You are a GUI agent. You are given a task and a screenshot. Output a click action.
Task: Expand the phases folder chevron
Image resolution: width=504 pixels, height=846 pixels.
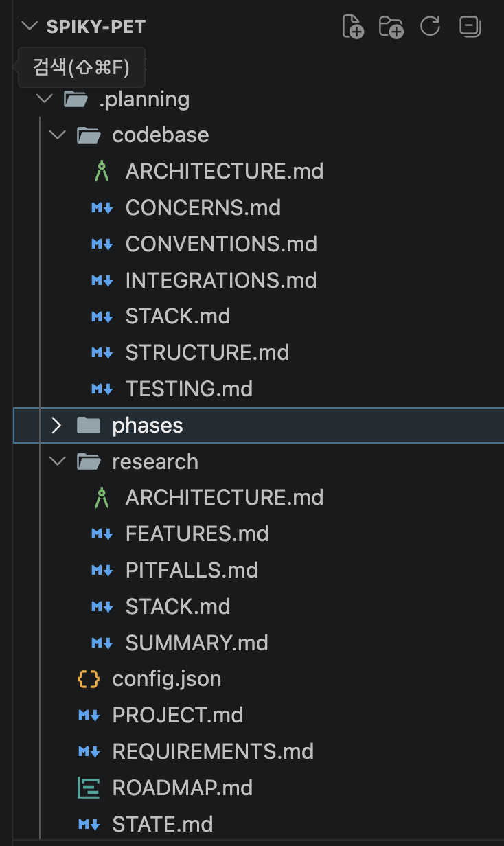pyautogui.click(x=58, y=426)
